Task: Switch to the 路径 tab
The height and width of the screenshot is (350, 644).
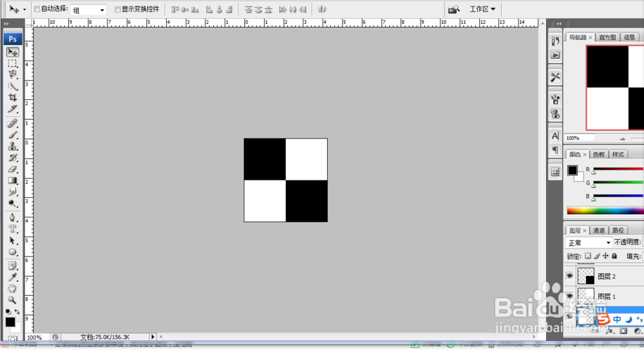Action: [x=618, y=230]
